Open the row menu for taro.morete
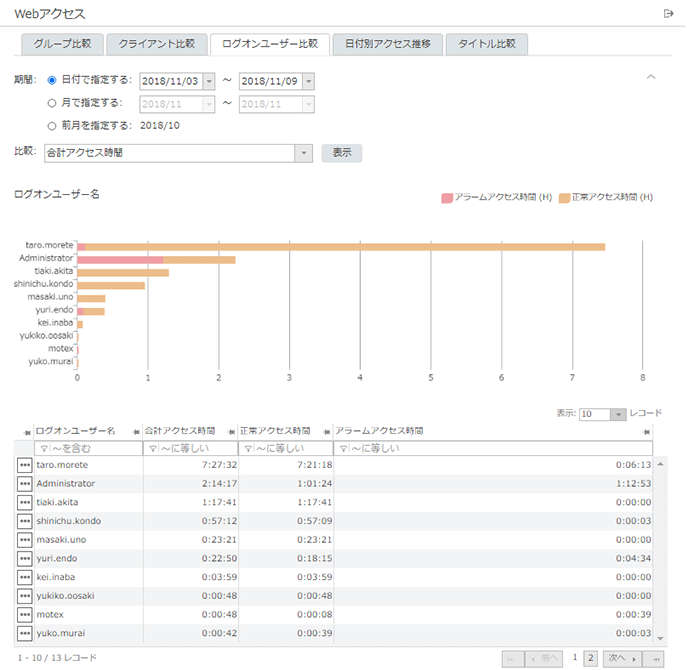 point(24,465)
